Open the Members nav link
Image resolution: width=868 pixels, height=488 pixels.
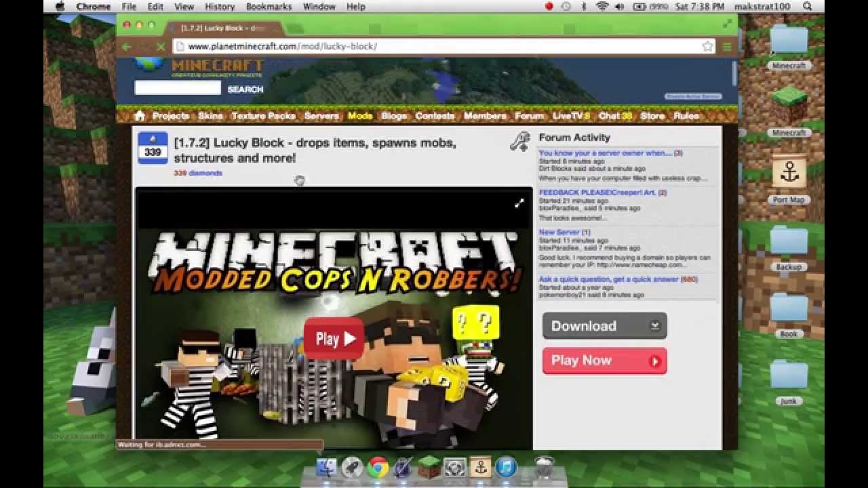click(x=485, y=116)
